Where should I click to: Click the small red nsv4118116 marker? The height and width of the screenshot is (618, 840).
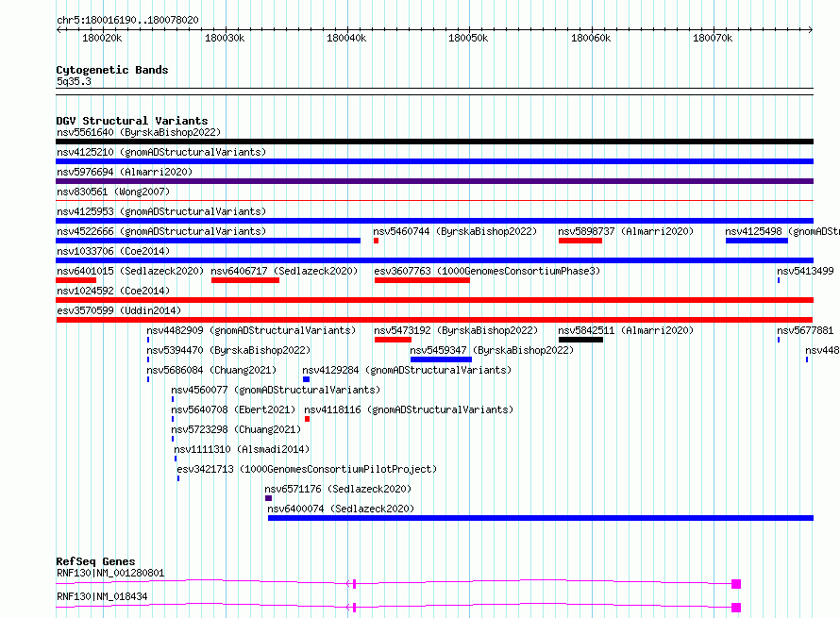pos(307,419)
